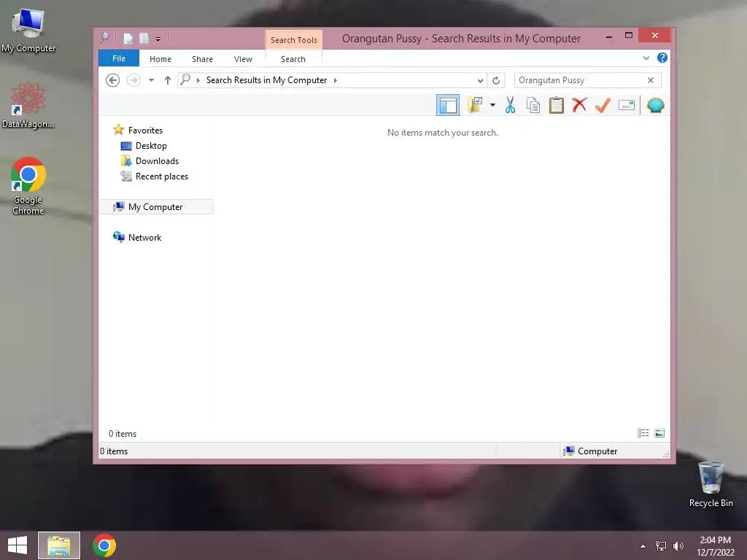The width and height of the screenshot is (747, 560).
Task: Open the Share ribbon tab
Action: pos(202,59)
